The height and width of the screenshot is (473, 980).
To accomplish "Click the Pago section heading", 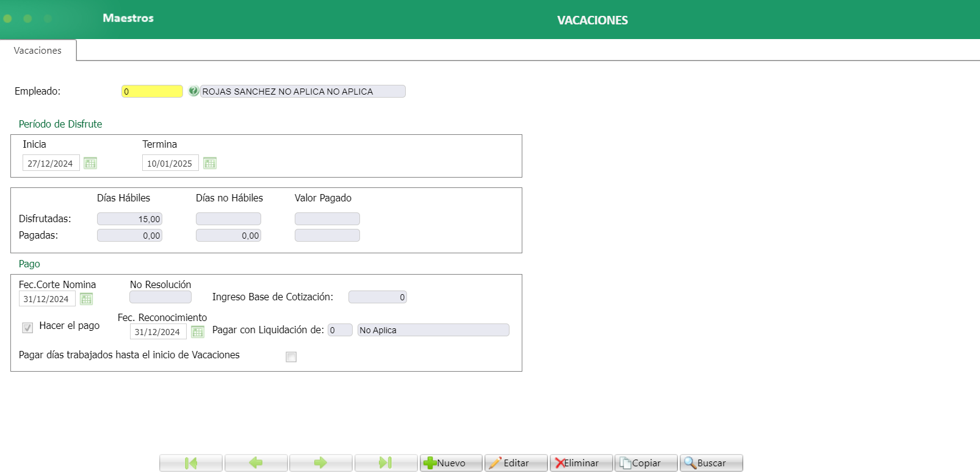I will [x=29, y=264].
